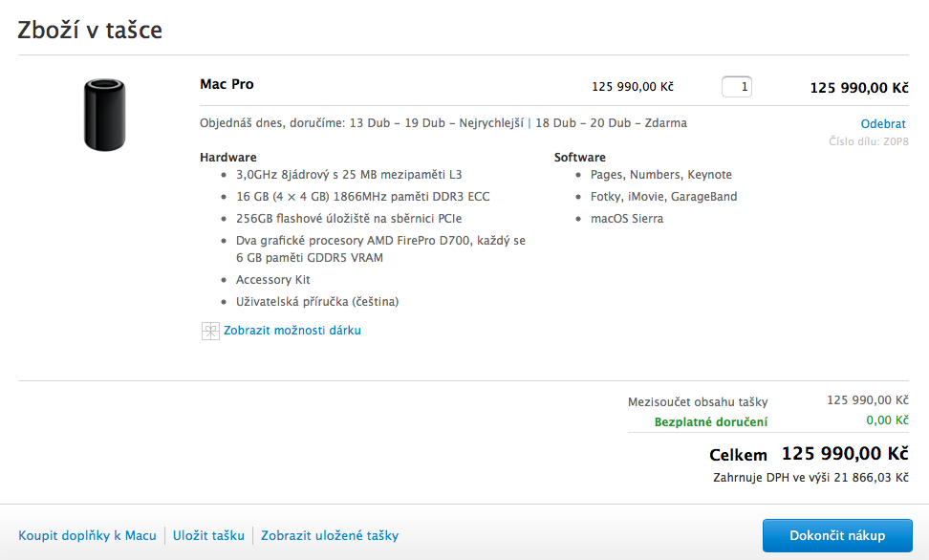Remove item via Odebrat link
929x560 pixels.
pos(883,124)
